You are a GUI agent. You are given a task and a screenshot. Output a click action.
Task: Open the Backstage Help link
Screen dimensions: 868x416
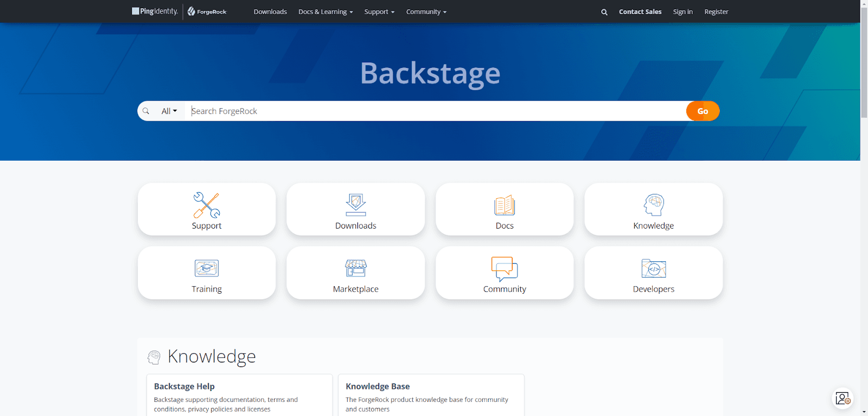click(184, 386)
